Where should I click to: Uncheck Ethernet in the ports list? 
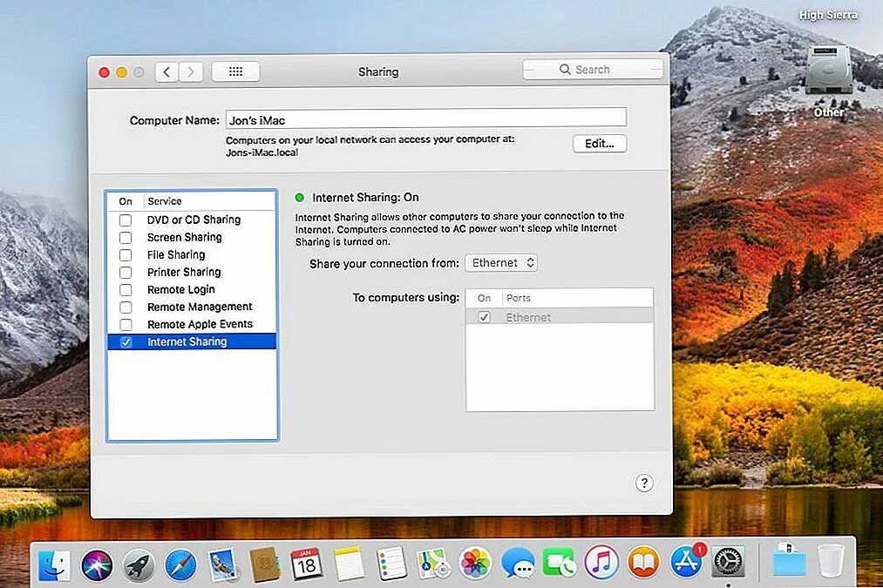(484, 317)
